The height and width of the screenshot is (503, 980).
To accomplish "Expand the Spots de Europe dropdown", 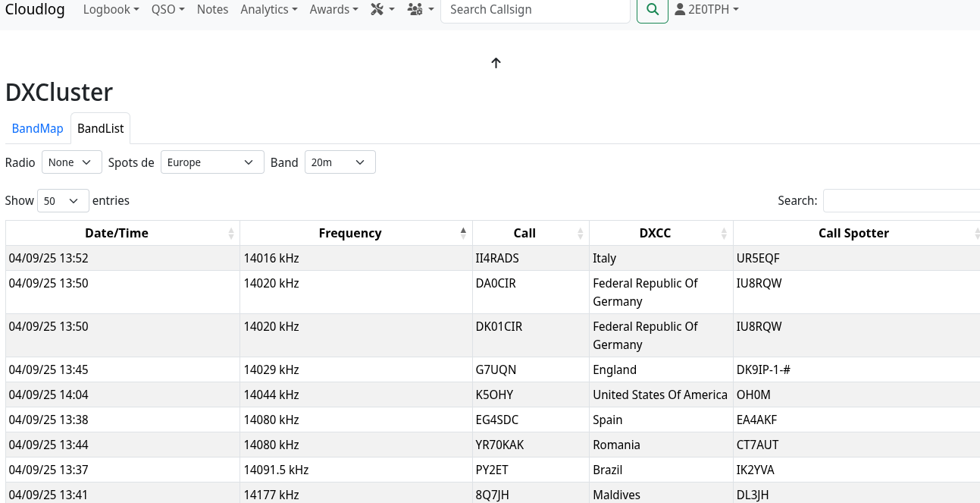I will pos(211,162).
